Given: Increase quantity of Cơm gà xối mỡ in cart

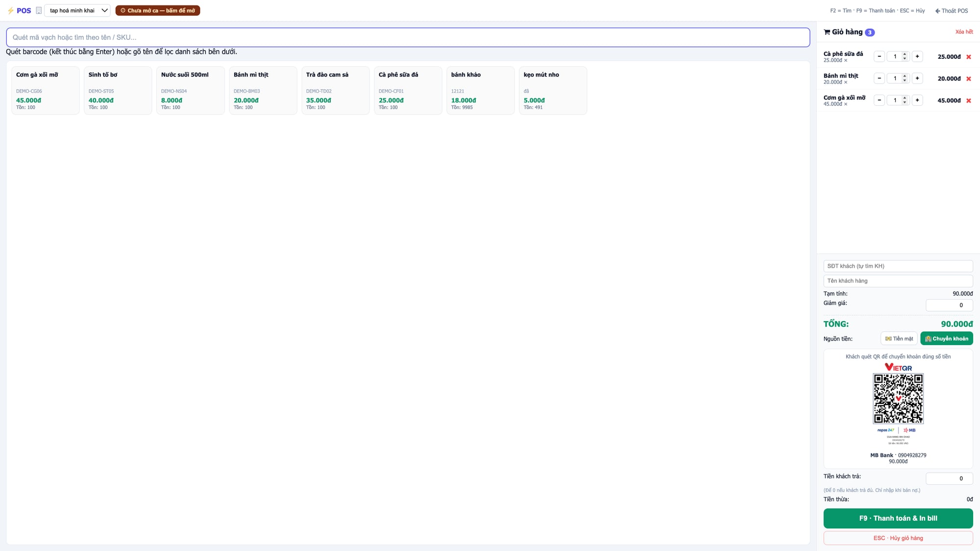Looking at the screenshot, I should pos(917,100).
